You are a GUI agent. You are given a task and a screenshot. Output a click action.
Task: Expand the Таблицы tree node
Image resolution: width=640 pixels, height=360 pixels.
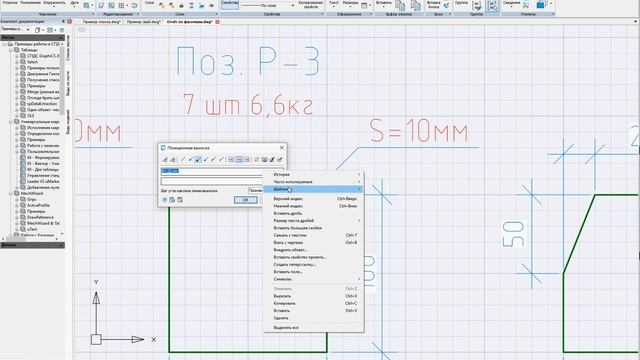click(x=11, y=50)
